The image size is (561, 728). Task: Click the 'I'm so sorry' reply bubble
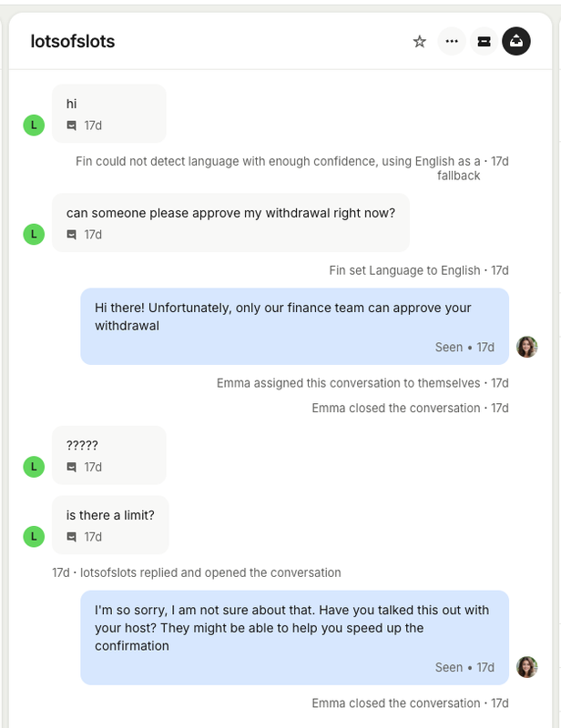tap(294, 628)
